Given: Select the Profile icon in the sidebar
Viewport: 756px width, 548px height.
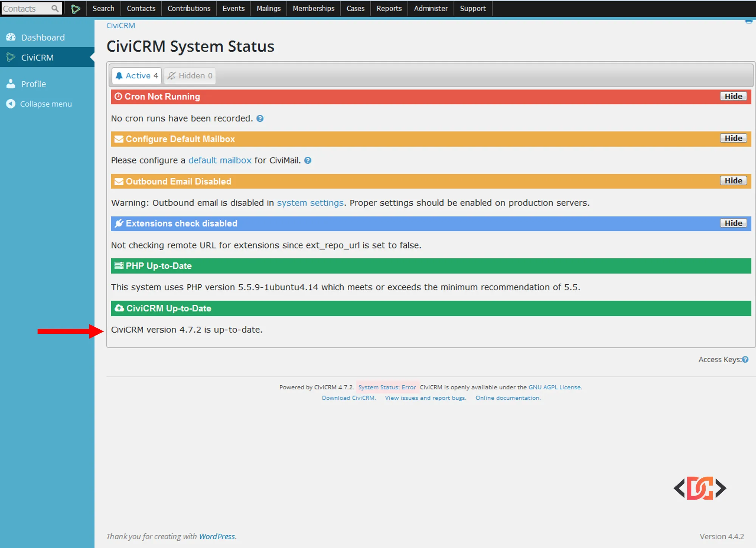Looking at the screenshot, I should point(11,83).
